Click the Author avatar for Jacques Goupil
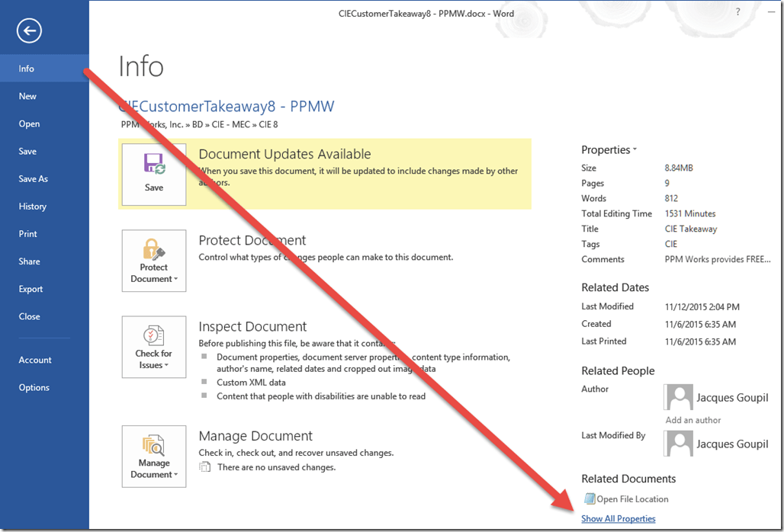Screen dimensions: 784x532 coord(679,397)
